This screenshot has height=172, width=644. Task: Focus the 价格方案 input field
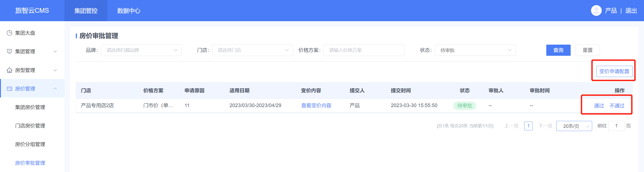coord(364,50)
